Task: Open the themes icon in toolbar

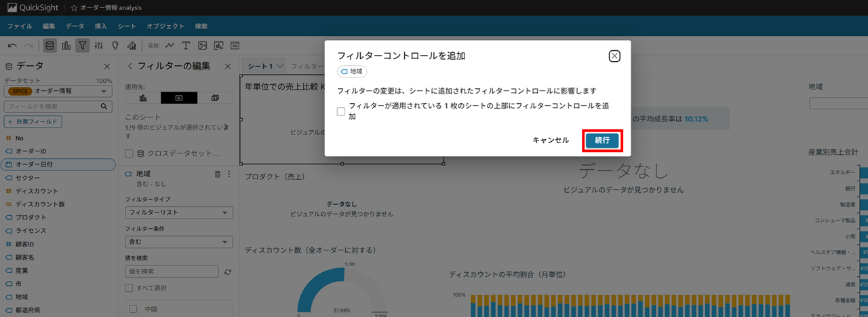Action: [x=132, y=45]
